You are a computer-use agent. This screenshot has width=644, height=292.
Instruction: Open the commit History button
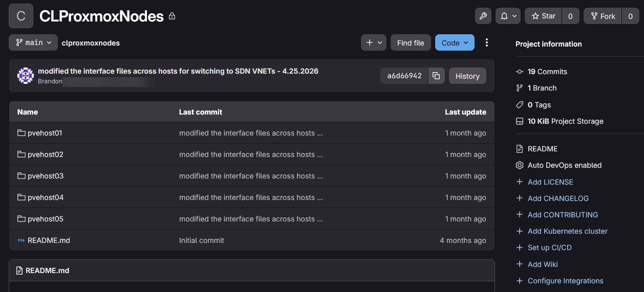click(467, 76)
